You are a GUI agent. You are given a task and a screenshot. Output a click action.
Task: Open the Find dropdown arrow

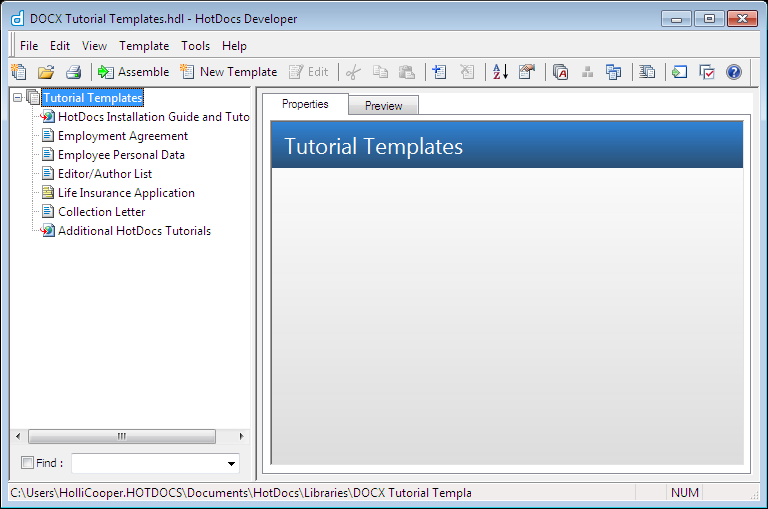pos(231,463)
